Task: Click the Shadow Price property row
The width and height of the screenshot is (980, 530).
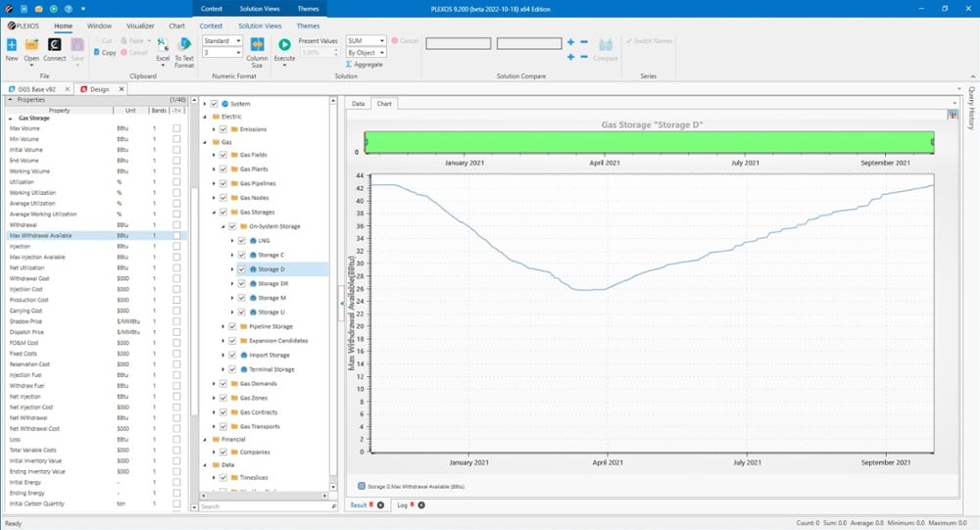Action: point(95,321)
